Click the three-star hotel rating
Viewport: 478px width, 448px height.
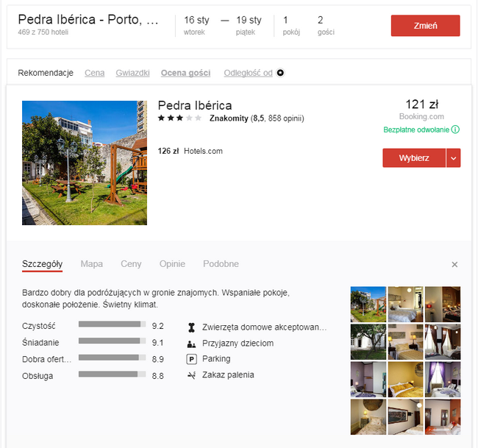tap(179, 118)
